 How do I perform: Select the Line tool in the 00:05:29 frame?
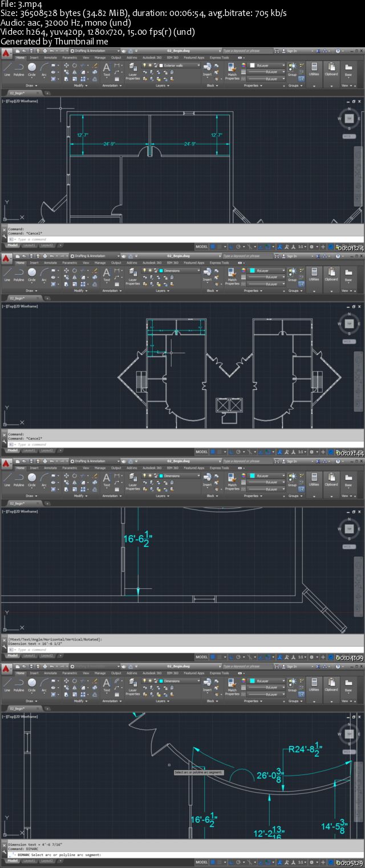(7, 686)
